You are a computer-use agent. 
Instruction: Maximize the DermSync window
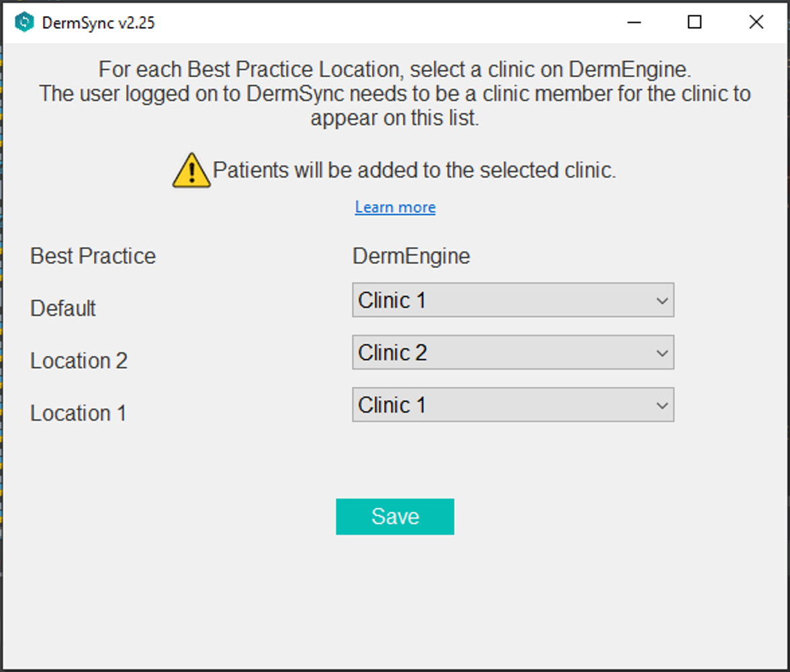click(x=693, y=22)
